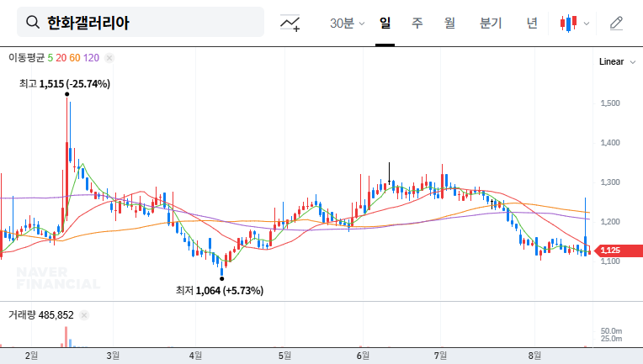Click the 6월 date axis label
The image size is (643, 364).
coord(363,356)
